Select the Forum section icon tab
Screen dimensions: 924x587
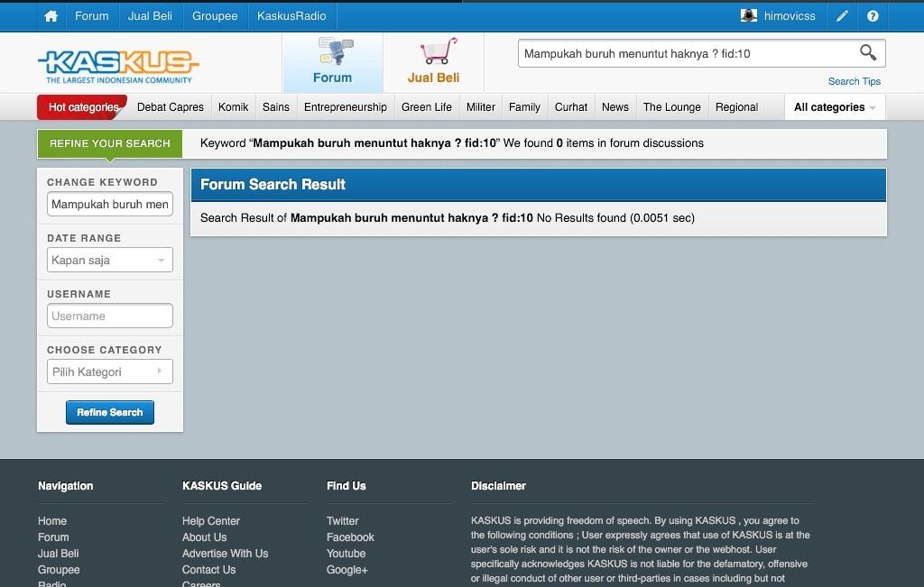click(x=332, y=62)
